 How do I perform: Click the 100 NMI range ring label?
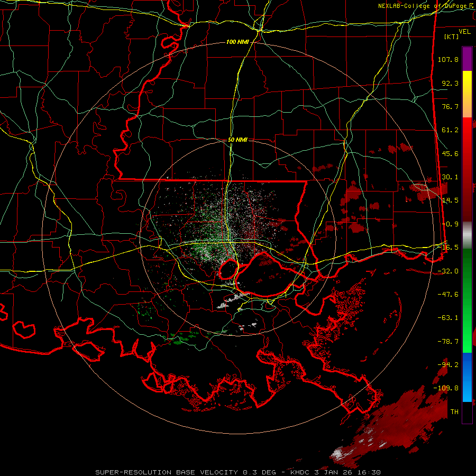237,42
